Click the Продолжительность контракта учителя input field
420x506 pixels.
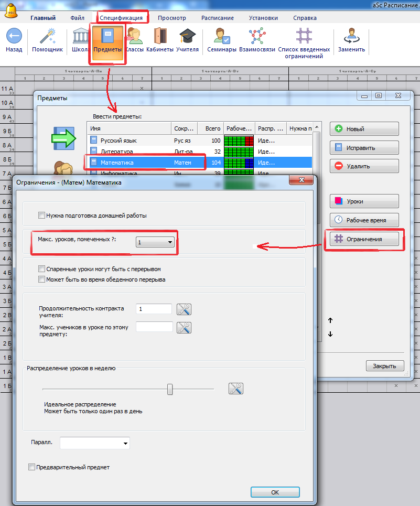[x=154, y=309]
